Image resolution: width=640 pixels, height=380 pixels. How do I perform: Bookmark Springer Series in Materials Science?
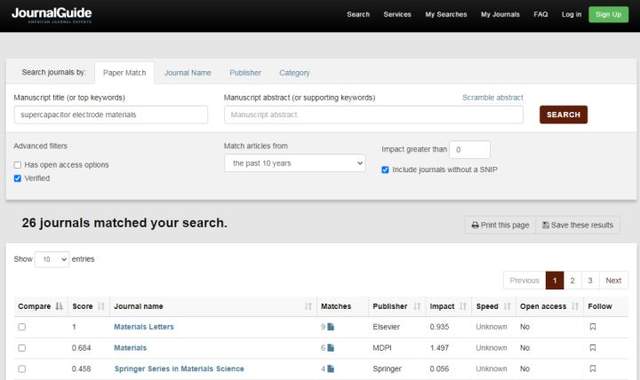tap(593, 369)
